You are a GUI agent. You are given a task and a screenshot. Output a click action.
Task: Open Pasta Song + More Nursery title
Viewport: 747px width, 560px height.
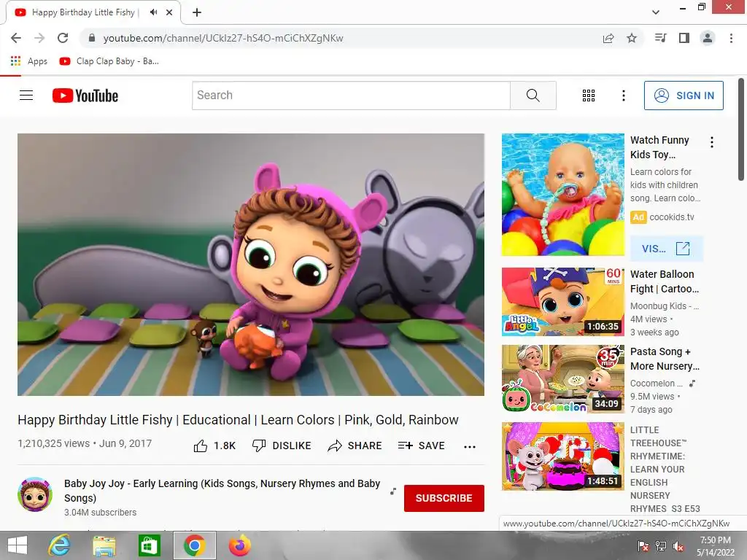pyautogui.click(x=665, y=359)
